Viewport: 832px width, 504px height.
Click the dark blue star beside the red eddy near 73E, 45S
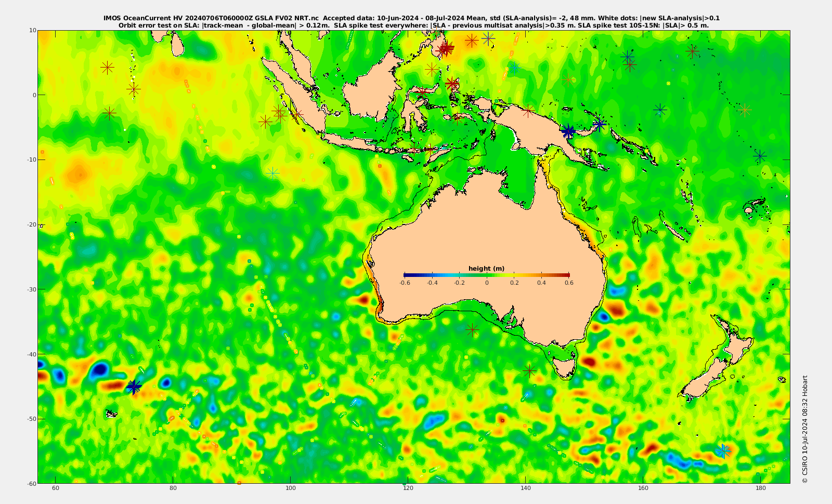tap(134, 387)
